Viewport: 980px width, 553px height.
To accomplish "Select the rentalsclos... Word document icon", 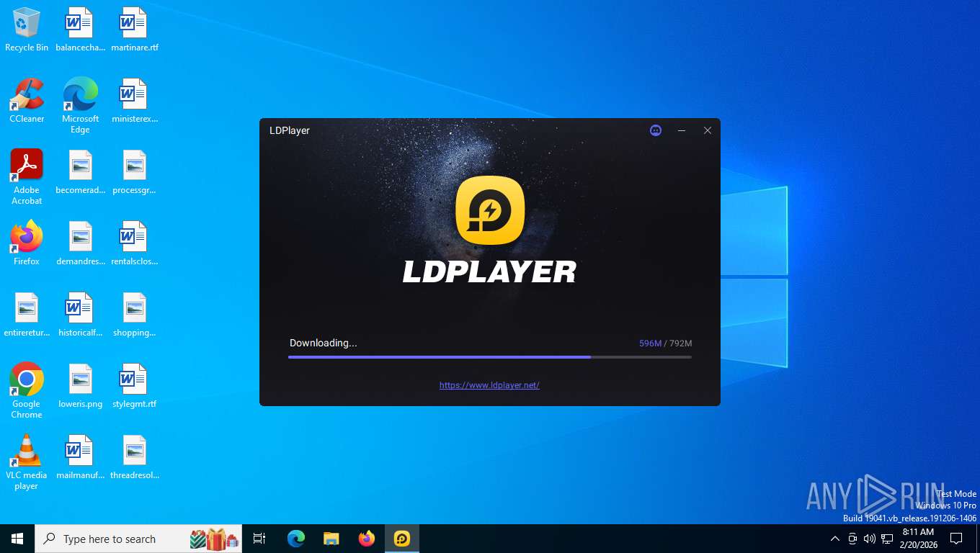I will pos(134,243).
